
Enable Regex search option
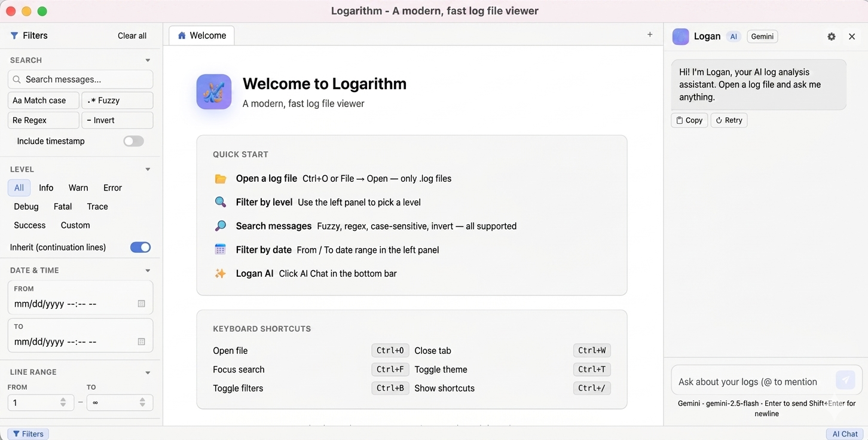coord(44,120)
